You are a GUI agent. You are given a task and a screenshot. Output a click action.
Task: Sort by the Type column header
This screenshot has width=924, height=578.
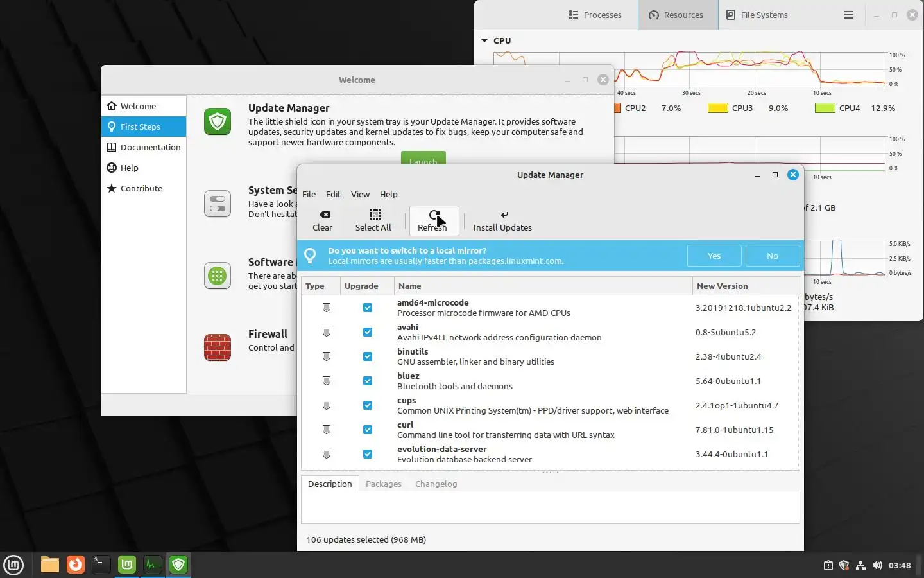pyautogui.click(x=320, y=286)
